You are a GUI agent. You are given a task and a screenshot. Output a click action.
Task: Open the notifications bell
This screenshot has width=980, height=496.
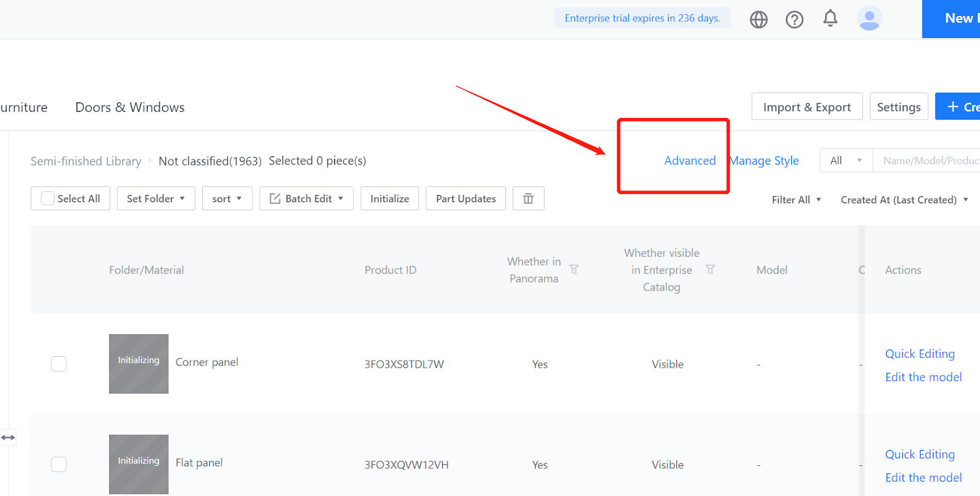[x=830, y=18]
